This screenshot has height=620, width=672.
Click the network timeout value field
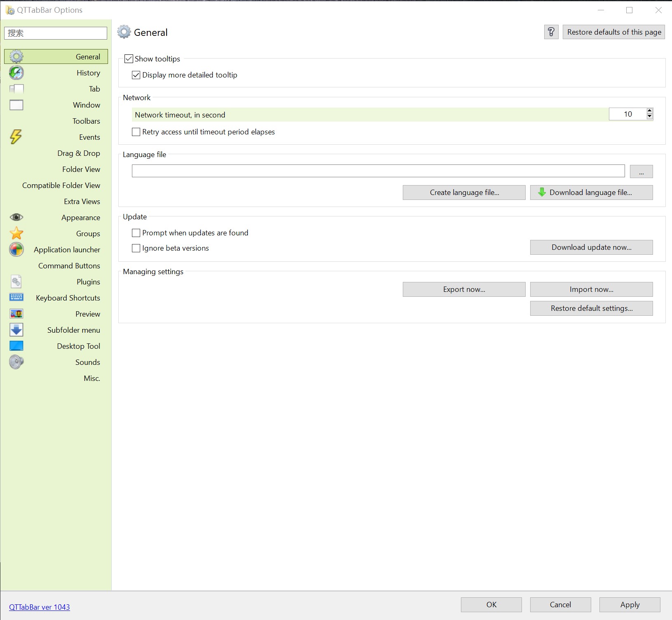(628, 114)
